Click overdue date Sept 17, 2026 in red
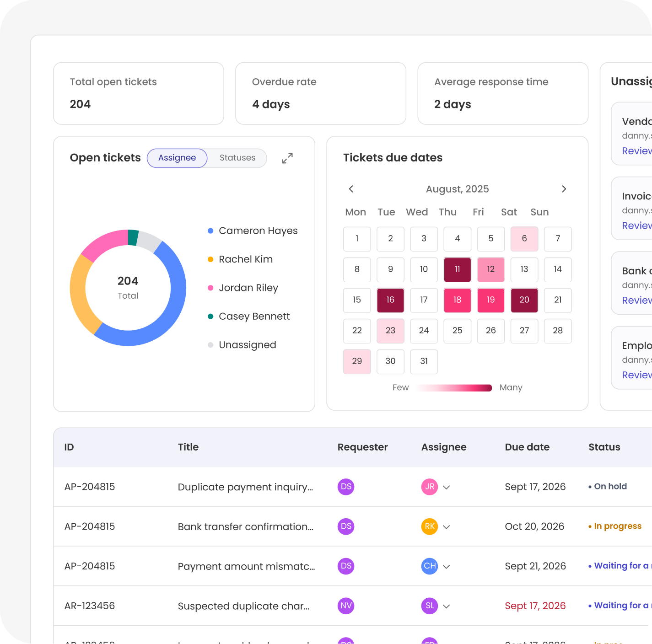This screenshot has width=652, height=644. pyautogui.click(x=535, y=606)
